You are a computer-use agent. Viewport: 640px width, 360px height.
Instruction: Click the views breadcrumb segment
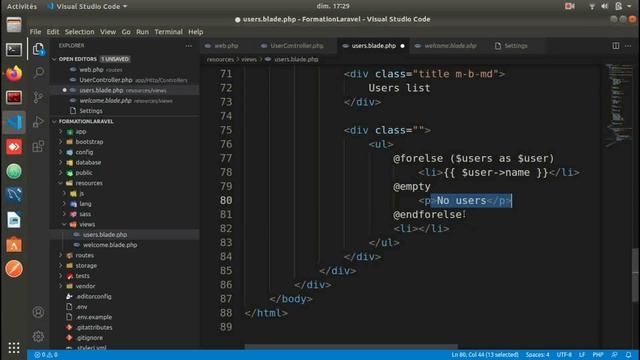click(249, 60)
